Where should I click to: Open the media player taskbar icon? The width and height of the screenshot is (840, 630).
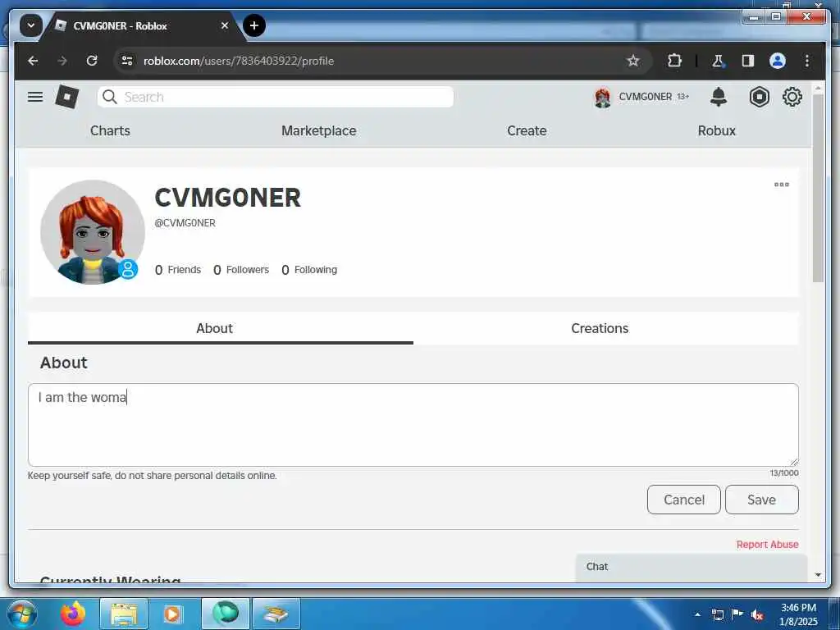[172, 614]
